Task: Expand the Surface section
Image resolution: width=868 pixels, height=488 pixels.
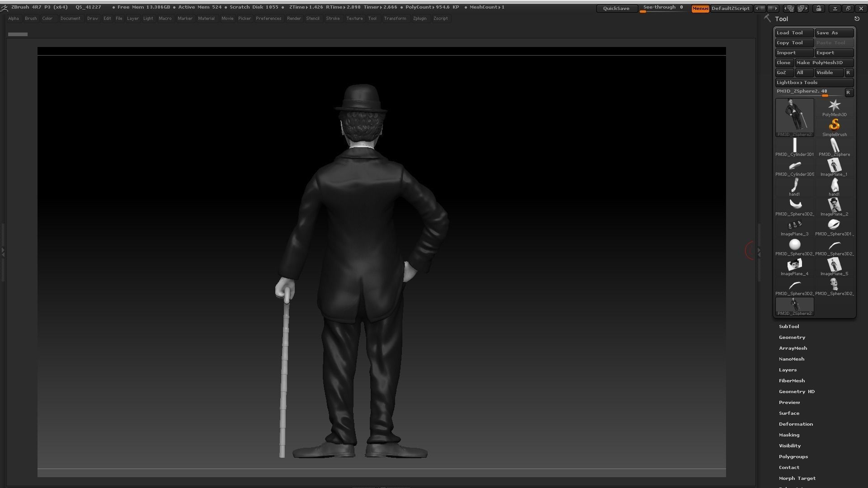Action: coord(789,413)
